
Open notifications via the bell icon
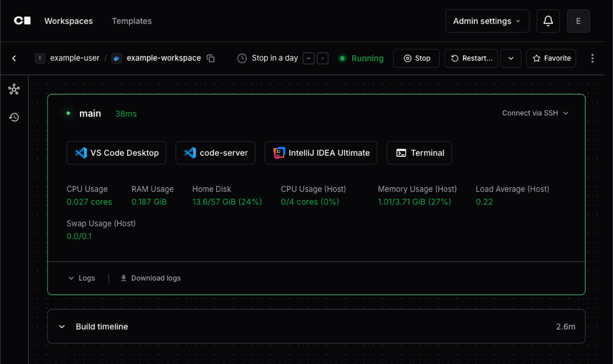(x=547, y=21)
